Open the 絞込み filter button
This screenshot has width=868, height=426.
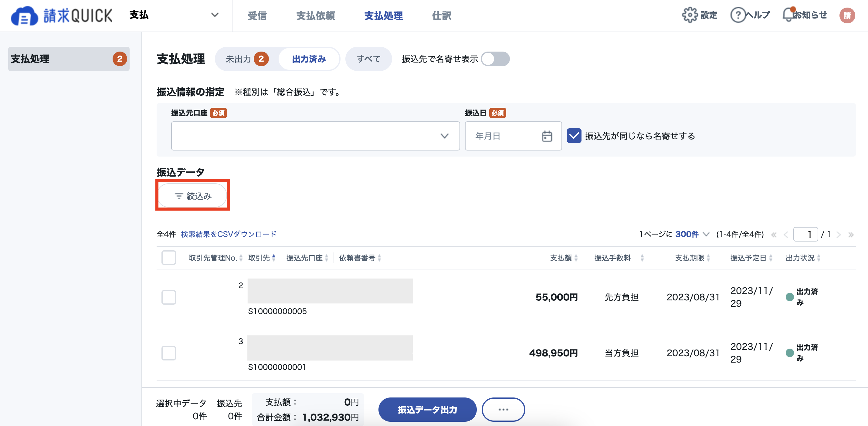pyautogui.click(x=192, y=196)
